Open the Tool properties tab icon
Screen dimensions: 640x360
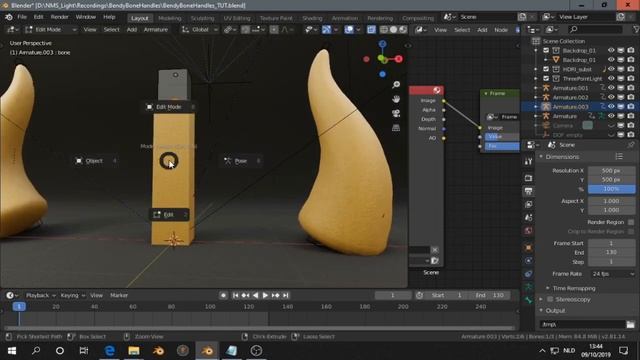[529, 161]
